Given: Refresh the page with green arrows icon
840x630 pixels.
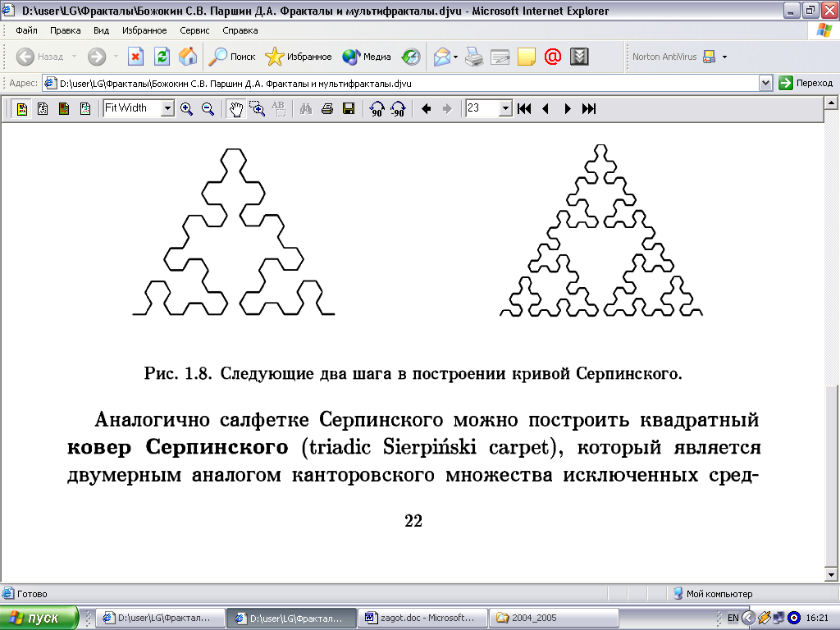Looking at the screenshot, I should [162, 57].
